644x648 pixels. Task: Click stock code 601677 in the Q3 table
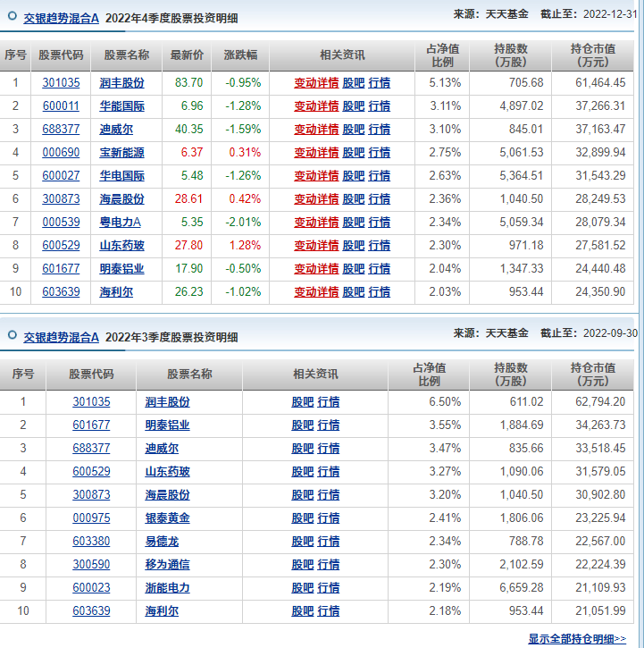pyautogui.click(x=91, y=425)
